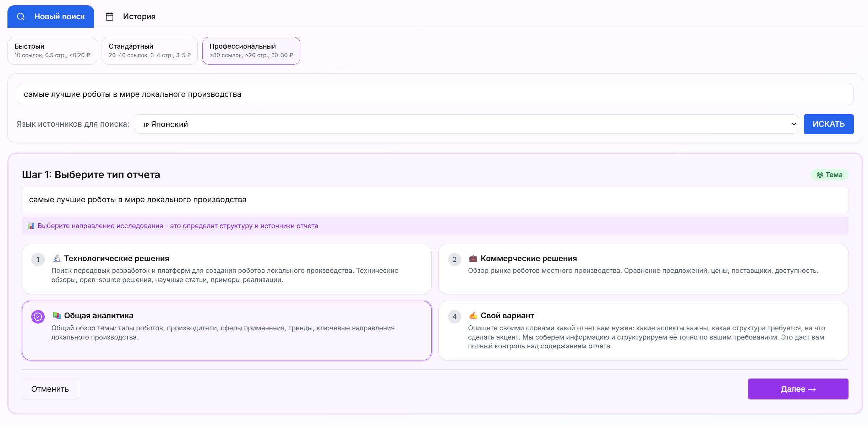This screenshot has height=425, width=868.
Task: Choose the Стандартный search mode
Action: (149, 51)
